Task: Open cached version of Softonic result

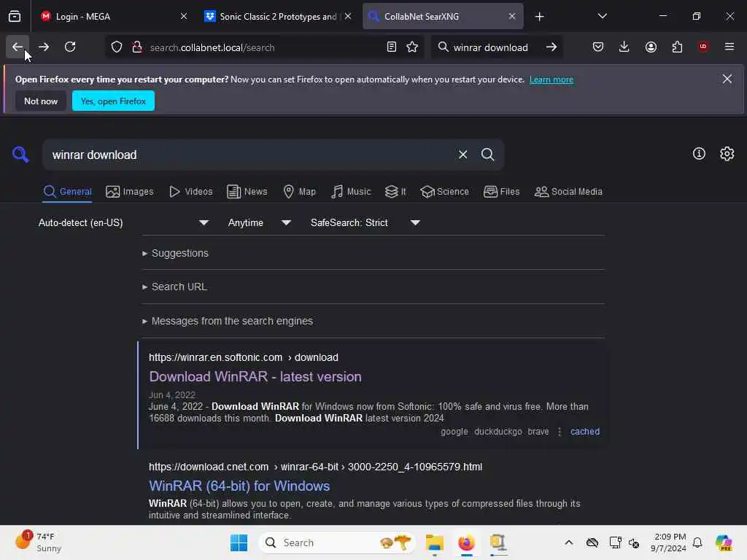Action: tap(584, 432)
